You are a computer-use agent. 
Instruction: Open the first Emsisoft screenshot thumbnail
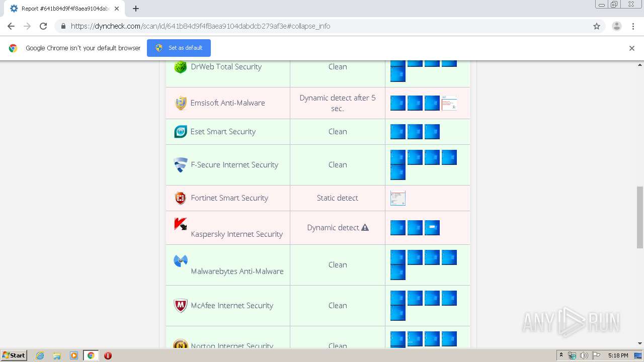coord(398,103)
